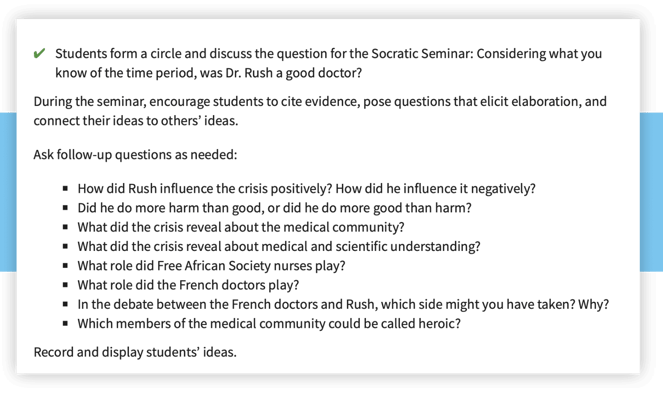This screenshot has height=400, width=663.
Task: Click the green checkmark icon
Action: tap(39, 54)
